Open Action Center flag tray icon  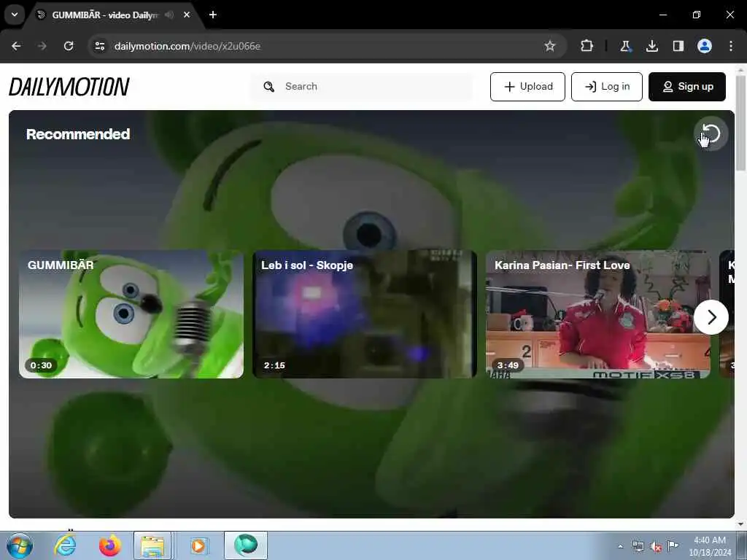[x=673, y=546]
